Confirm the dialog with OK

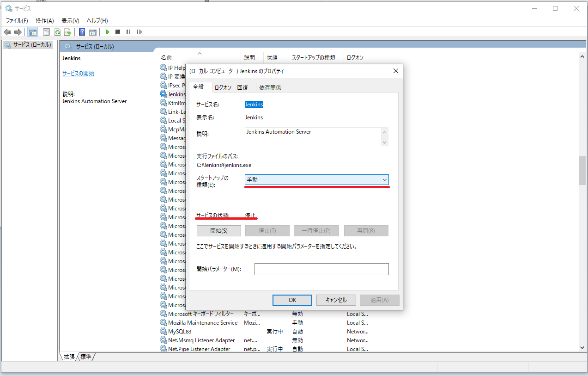click(x=292, y=300)
